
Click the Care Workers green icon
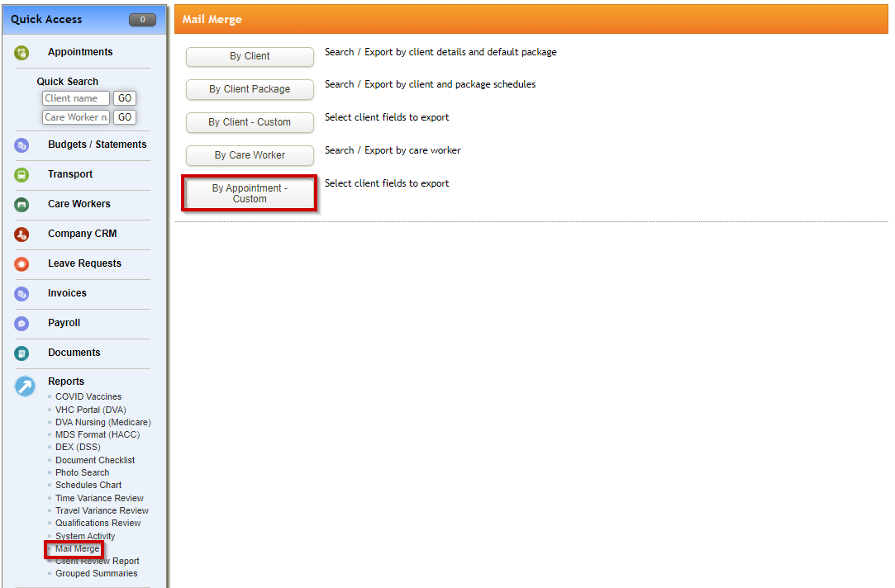point(21,205)
